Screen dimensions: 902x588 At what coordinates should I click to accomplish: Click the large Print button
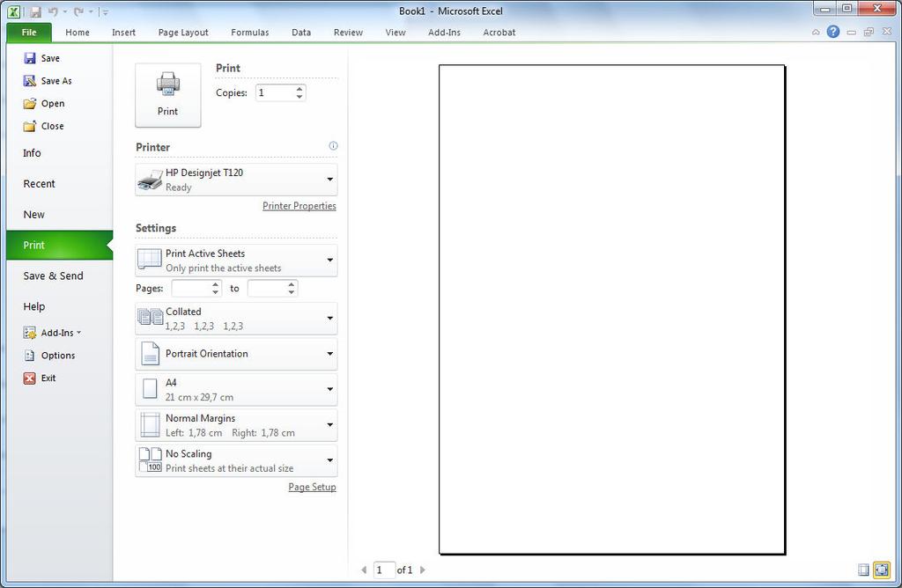coord(168,95)
